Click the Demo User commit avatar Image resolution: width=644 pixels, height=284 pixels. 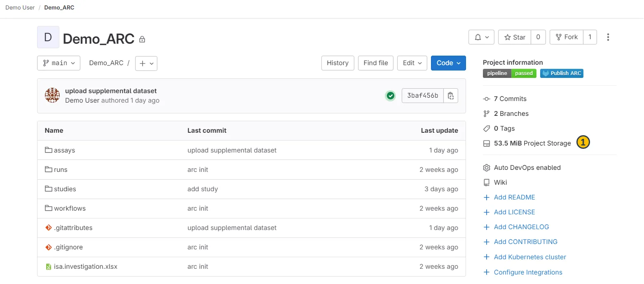pyautogui.click(x=52, y=96)
